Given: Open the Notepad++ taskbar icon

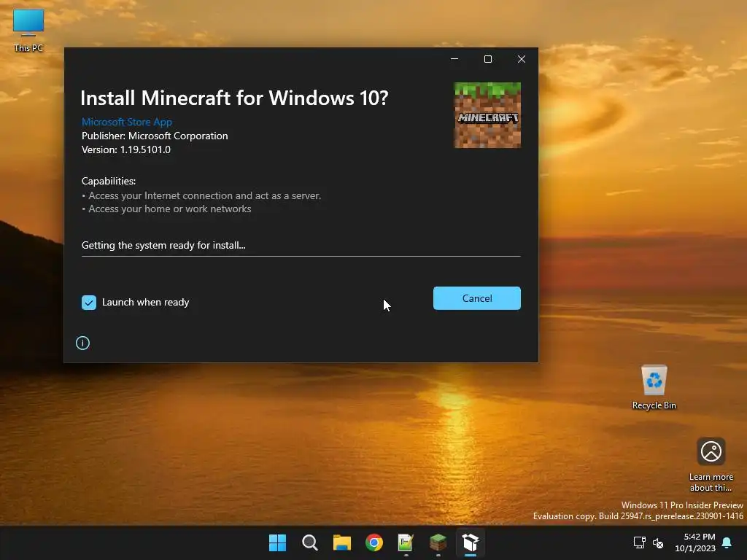Looking at the screenshot, I should coord(406,542).
